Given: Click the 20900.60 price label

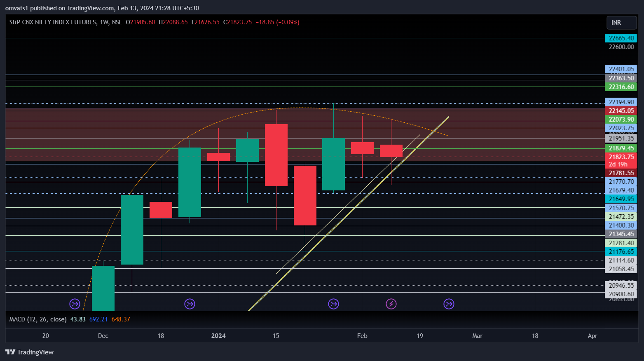Looking at the screenshot, I should point(621,294).
